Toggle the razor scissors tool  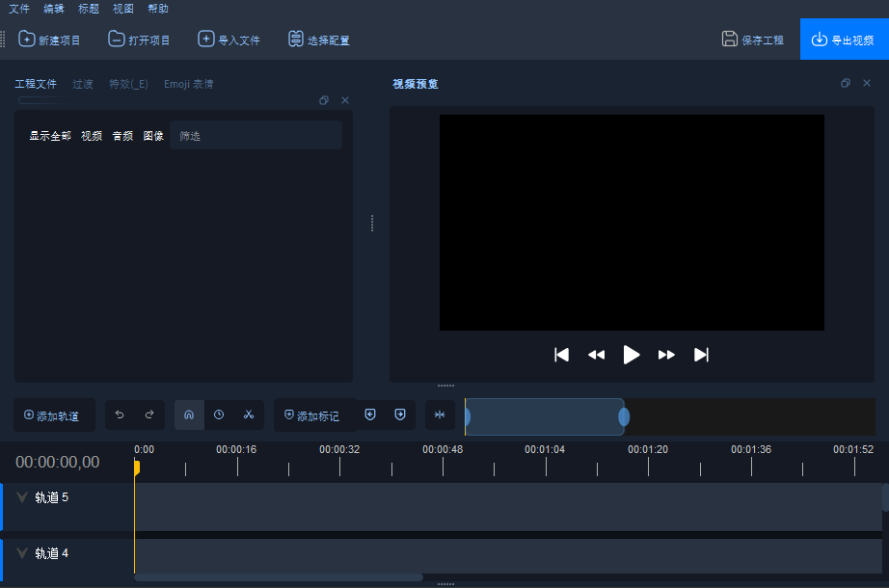(x=249, y=414)
